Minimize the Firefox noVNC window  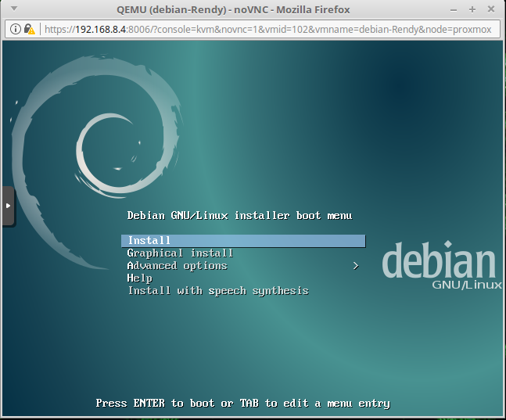click(454, 10)
